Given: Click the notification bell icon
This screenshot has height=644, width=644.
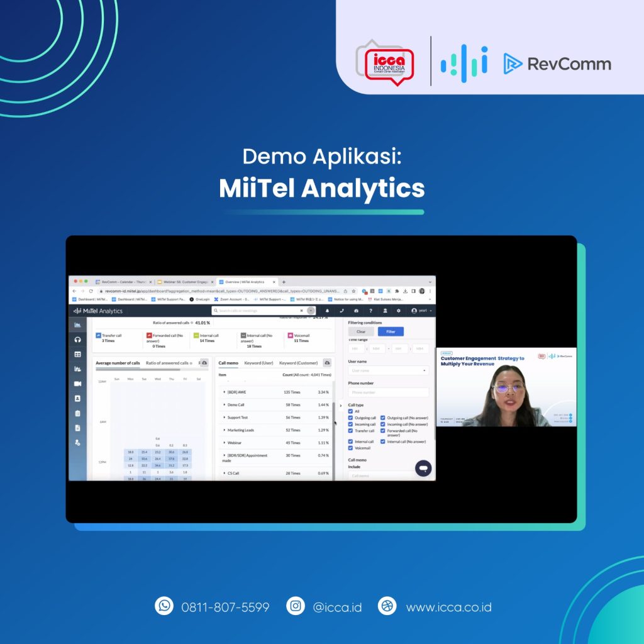Looking at the screenshot, I should (x=327, y=311).
